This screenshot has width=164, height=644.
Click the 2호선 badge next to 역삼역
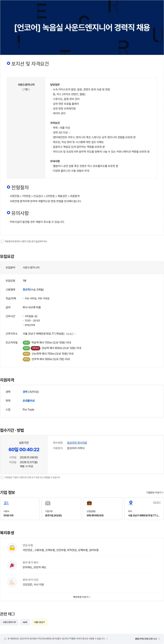tap(26, 343)
